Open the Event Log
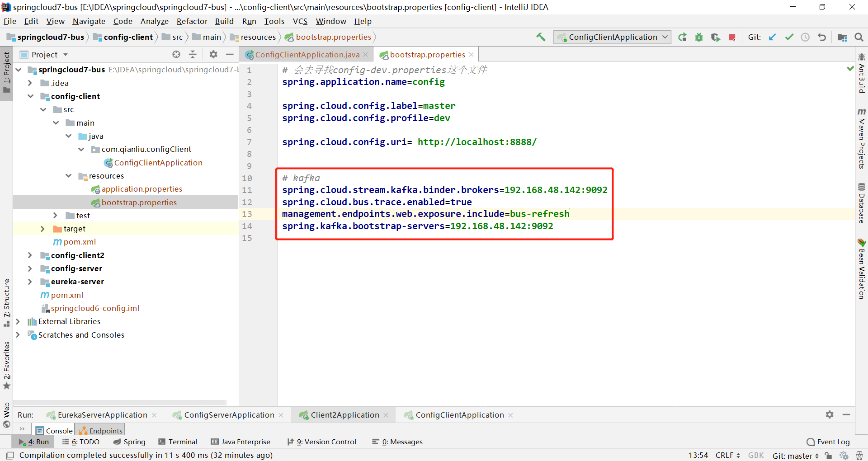The width and height of the screenshot is (868, 461). (x=828, y=442)
